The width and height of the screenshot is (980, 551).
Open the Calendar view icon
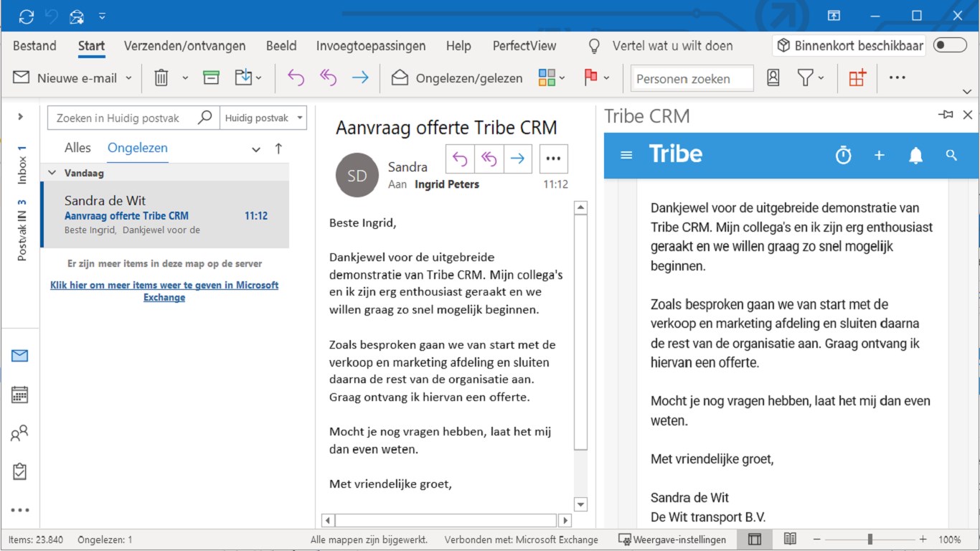point(20,395)
